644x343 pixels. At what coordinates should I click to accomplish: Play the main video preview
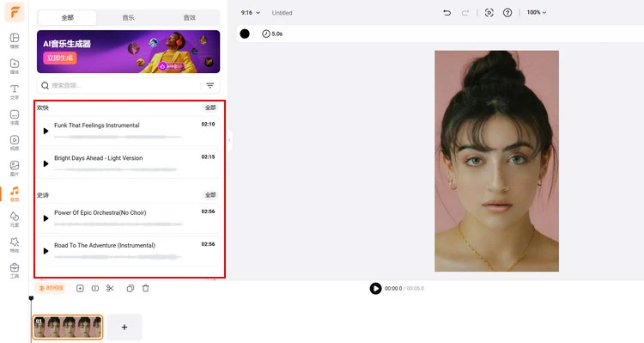(x=375, y=288)
